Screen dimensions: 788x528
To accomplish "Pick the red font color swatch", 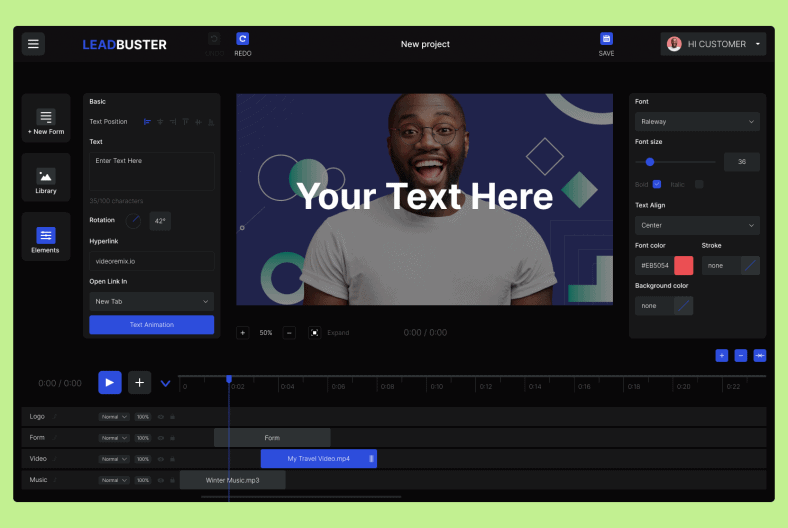I will point(684,266).
